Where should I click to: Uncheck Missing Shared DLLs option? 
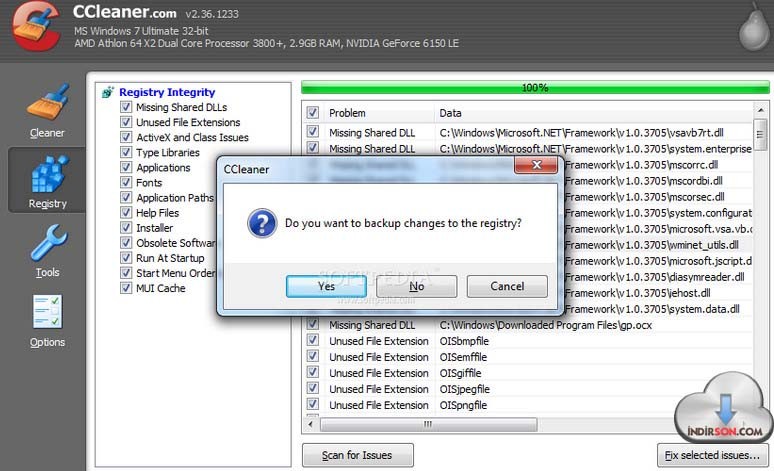point(126,107)
